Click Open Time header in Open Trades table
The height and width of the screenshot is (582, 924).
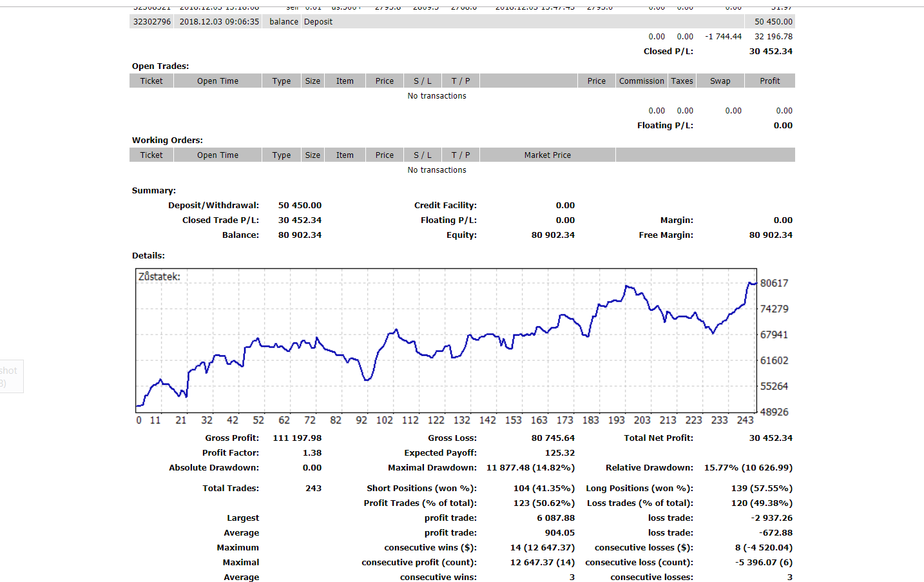click(x=218, y=81)
